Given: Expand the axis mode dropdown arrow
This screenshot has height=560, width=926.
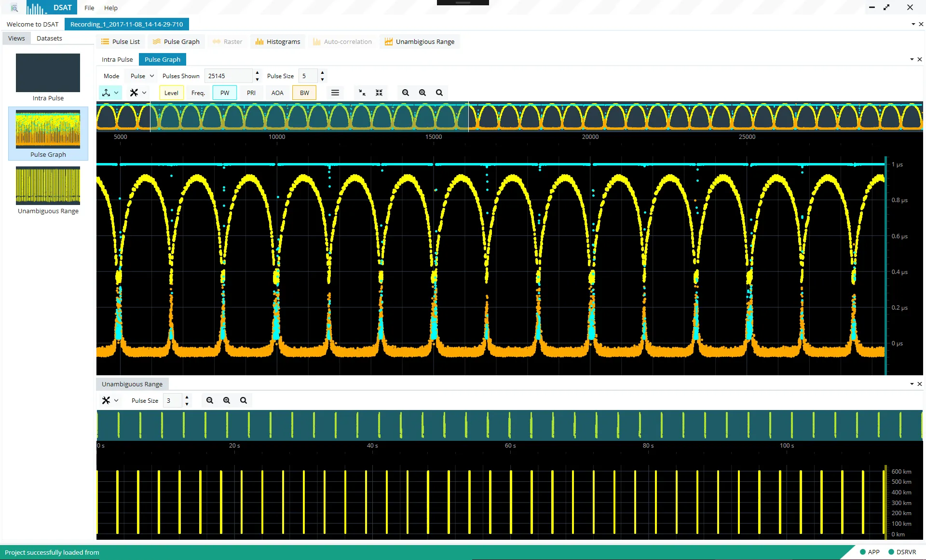Looking at the screenshot, I should (116, 93).
